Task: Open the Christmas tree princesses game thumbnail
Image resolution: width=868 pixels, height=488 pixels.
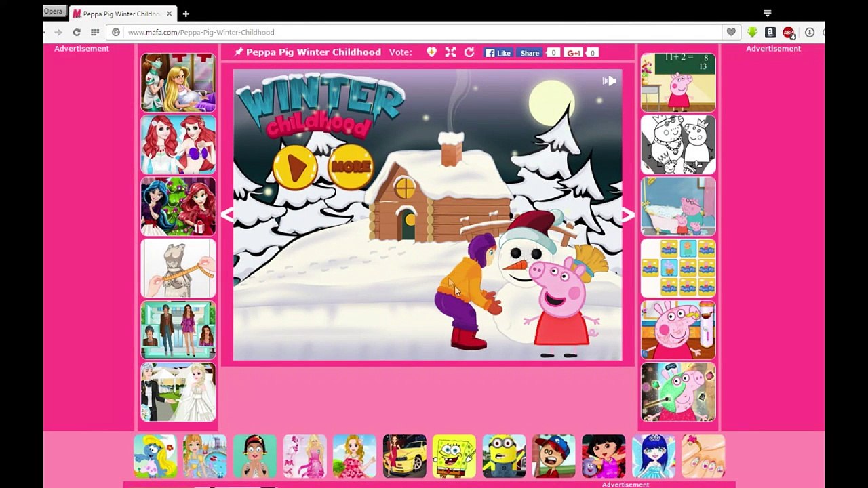Action: point(178,206)
